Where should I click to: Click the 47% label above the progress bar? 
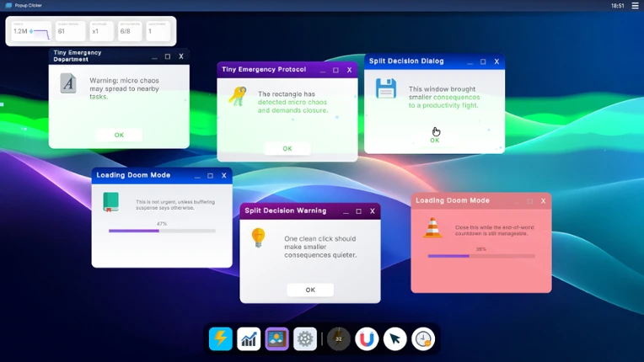coord(162,224)
